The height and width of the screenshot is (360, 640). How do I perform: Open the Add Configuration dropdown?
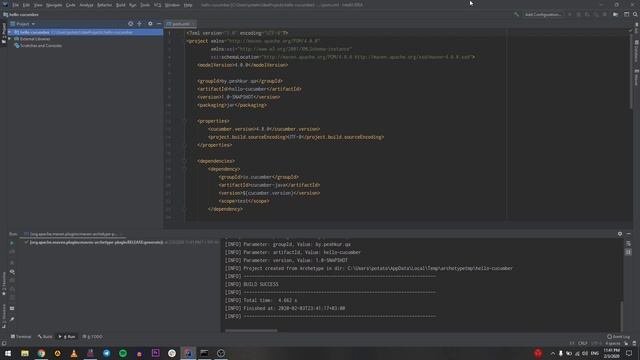543,15
